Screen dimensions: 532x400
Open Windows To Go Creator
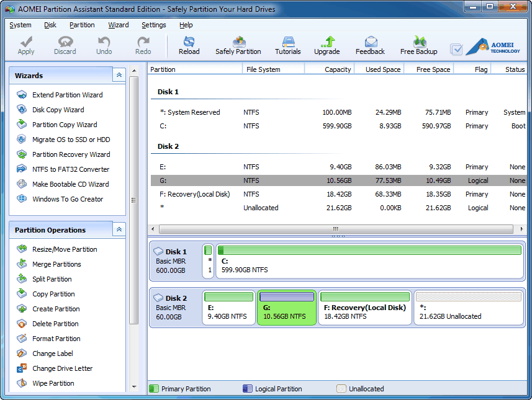pyautogui.click(x=60, y=199)
